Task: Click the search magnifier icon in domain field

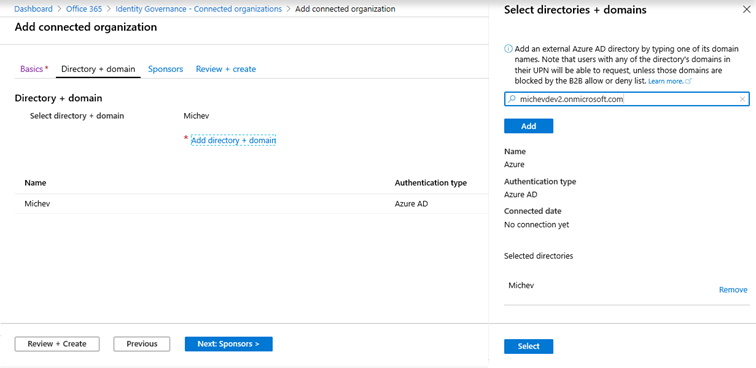Action: click(512, 99)
